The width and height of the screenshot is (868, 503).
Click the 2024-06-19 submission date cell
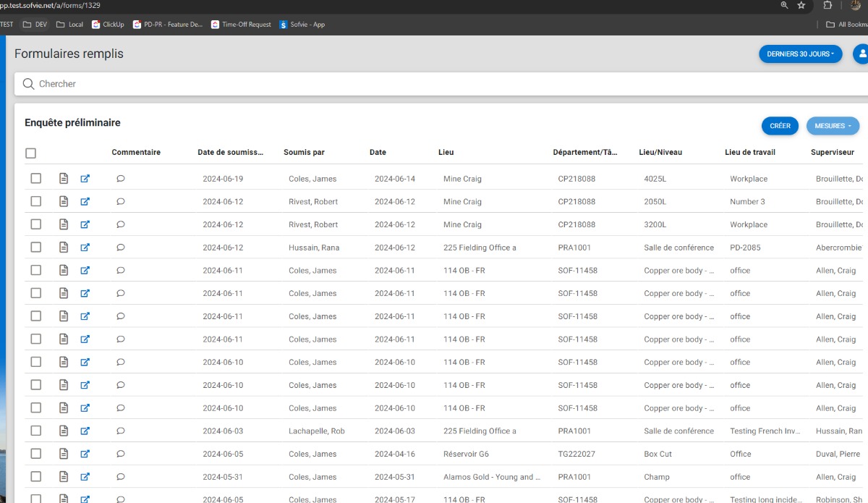223,179
